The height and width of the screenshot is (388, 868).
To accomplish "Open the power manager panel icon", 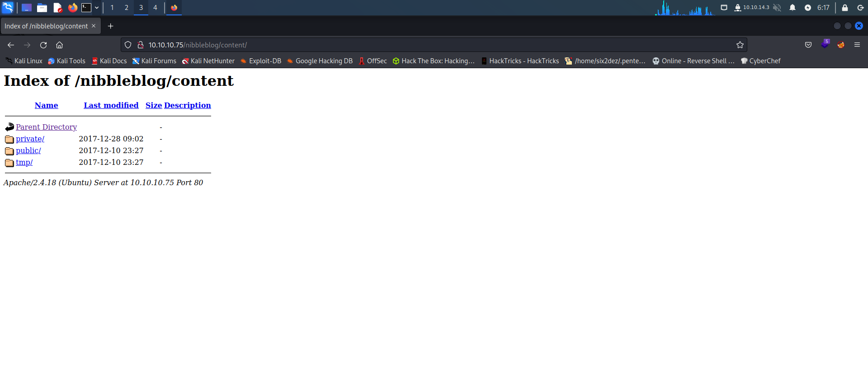I will coord(808,8).
